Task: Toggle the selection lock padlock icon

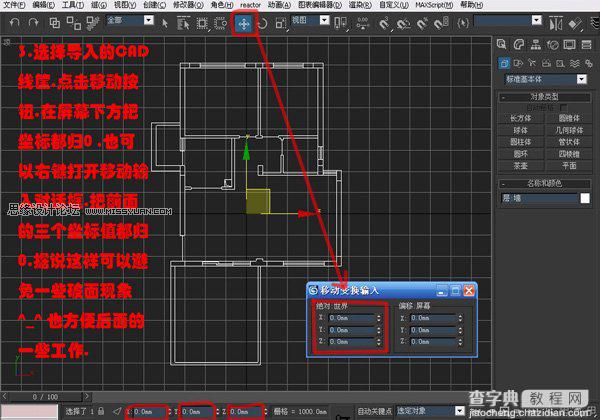Action: coord(101,411)
